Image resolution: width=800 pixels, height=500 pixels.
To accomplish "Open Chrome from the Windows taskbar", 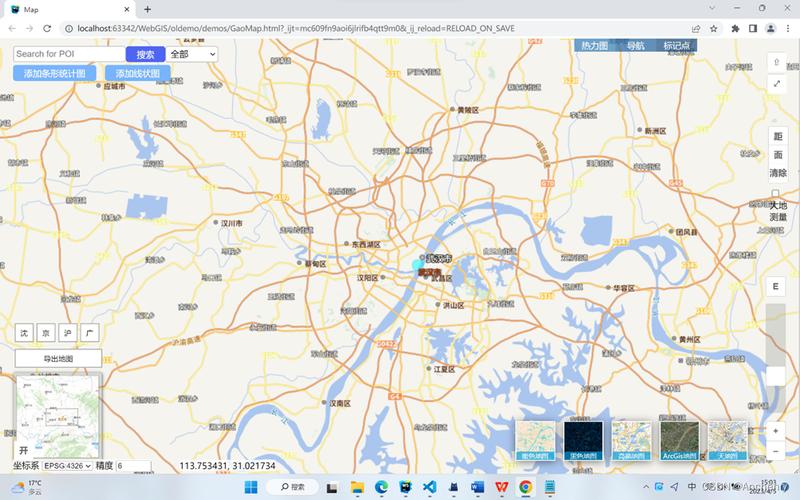I will click(524, 487).
